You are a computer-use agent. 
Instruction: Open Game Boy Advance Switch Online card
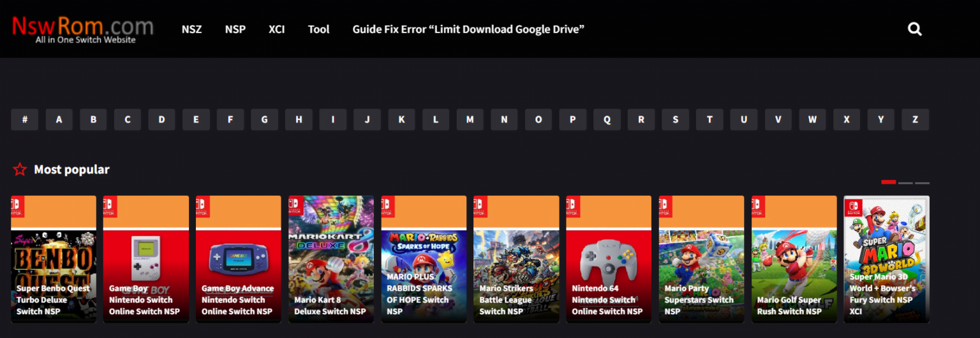(239, 259)
